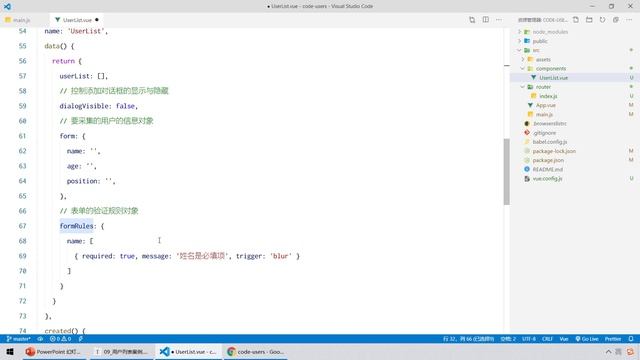Collapse all folders in the explorer
Screen dimensions: 640x360
pyautogui.click(x=616, y=20)
